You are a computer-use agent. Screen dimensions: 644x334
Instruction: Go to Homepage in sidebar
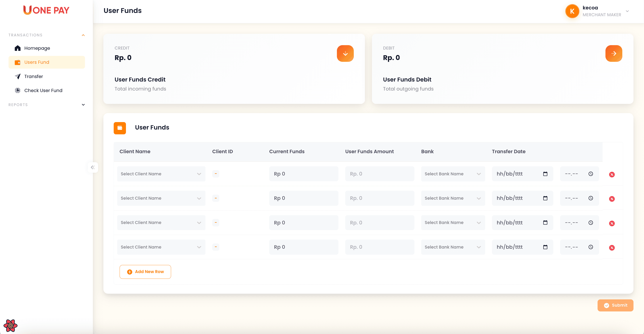coord(37,48)
